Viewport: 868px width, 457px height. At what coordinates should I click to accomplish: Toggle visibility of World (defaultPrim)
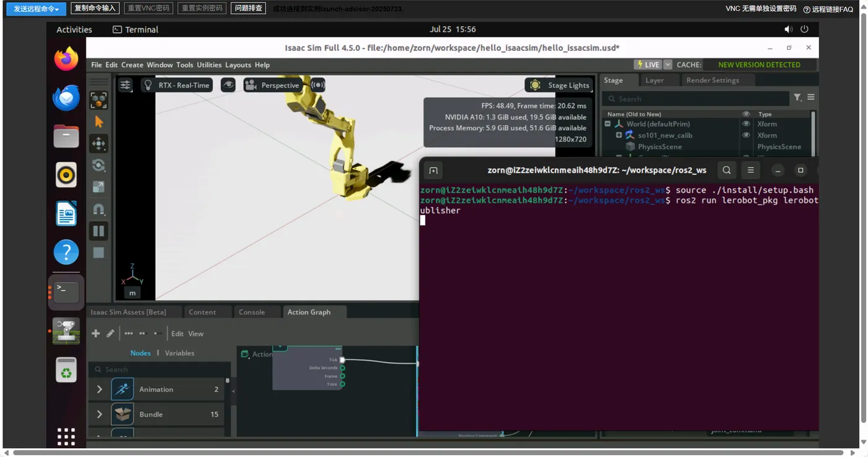pos(746,123)
